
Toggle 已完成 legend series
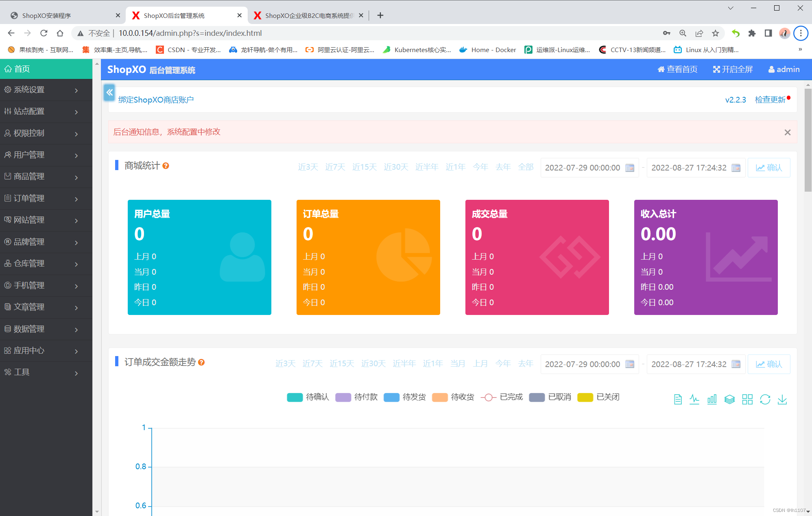coord(502,397)
